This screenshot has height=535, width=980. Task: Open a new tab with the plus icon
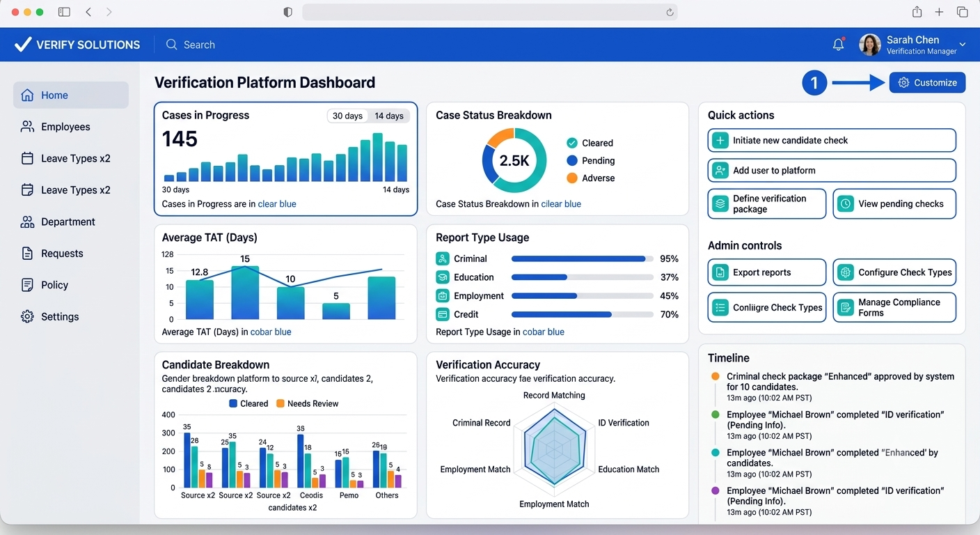point(939,12)
